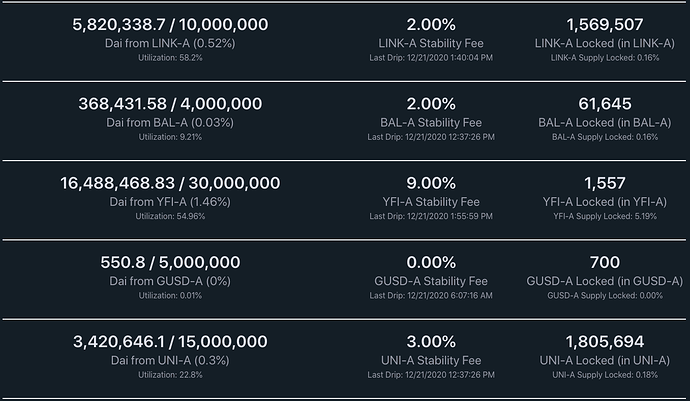Click BAL-A utilization 9.21% text
Viewport: 690px width, 401px height.
(170, 136)
